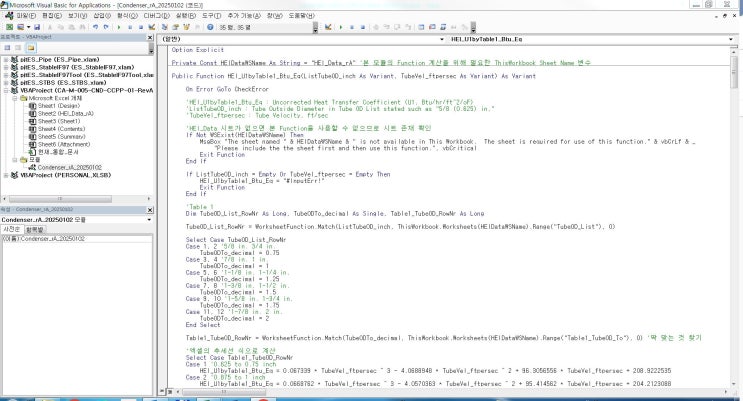Run the macro from the Standard toolbar
The image size is (743, 401).
point(119,27)
